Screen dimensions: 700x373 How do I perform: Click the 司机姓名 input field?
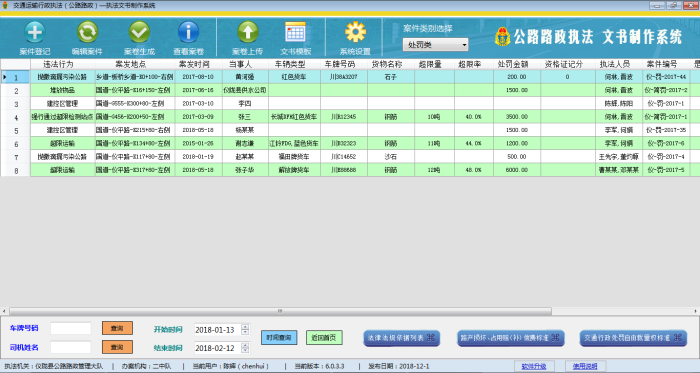(x=71, y=347)
